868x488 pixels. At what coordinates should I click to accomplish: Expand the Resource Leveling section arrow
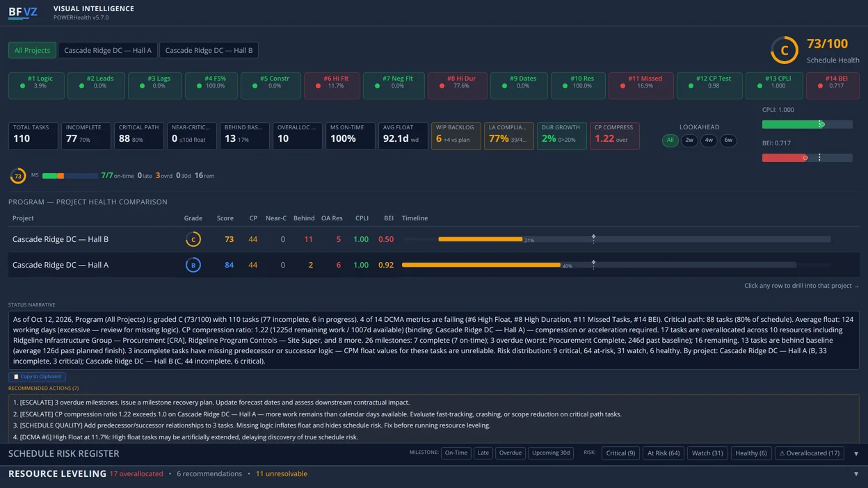(x=856, y=474)
